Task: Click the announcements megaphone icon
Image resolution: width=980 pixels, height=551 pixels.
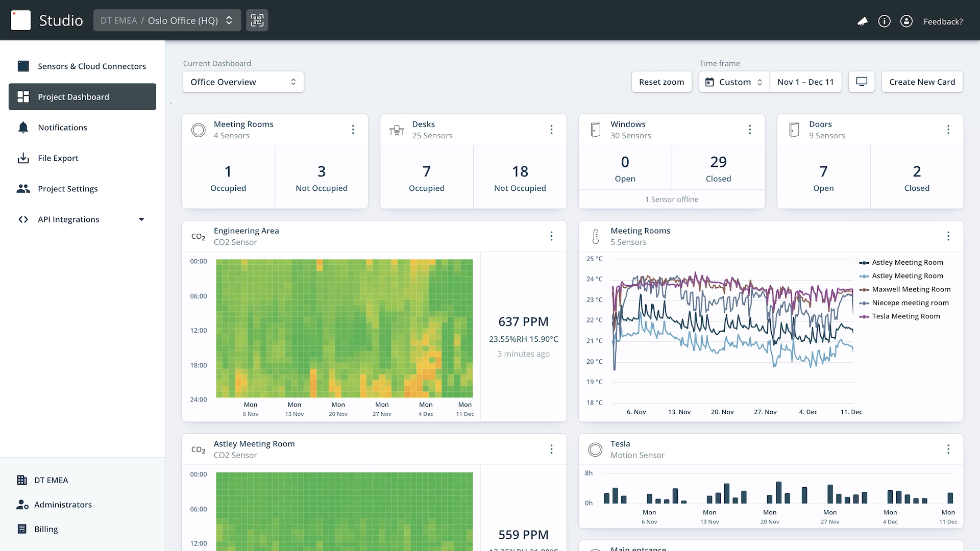Action: coord(862,21)
